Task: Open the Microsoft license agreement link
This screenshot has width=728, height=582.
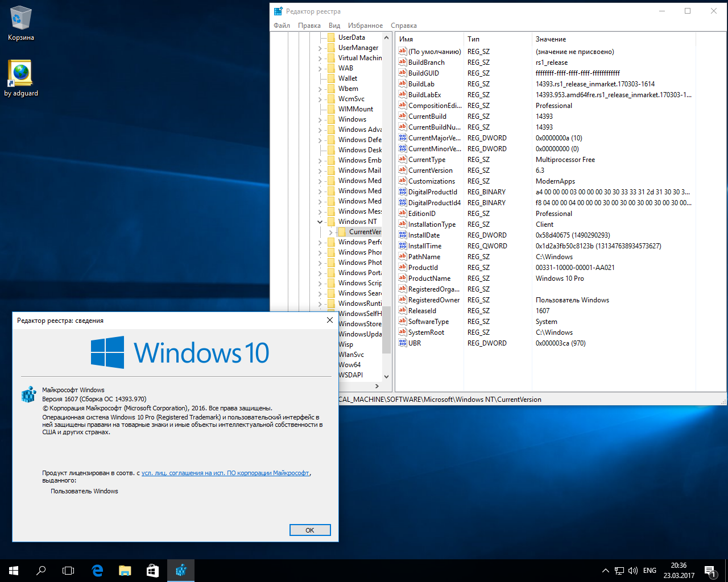Action: pyautogui.click(x=225, y=473)
